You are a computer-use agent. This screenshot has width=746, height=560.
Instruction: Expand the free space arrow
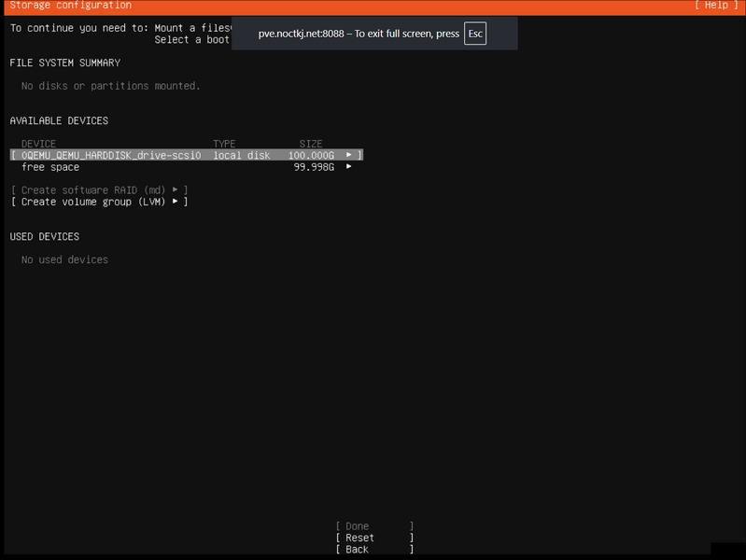click(x=349, y=167)
